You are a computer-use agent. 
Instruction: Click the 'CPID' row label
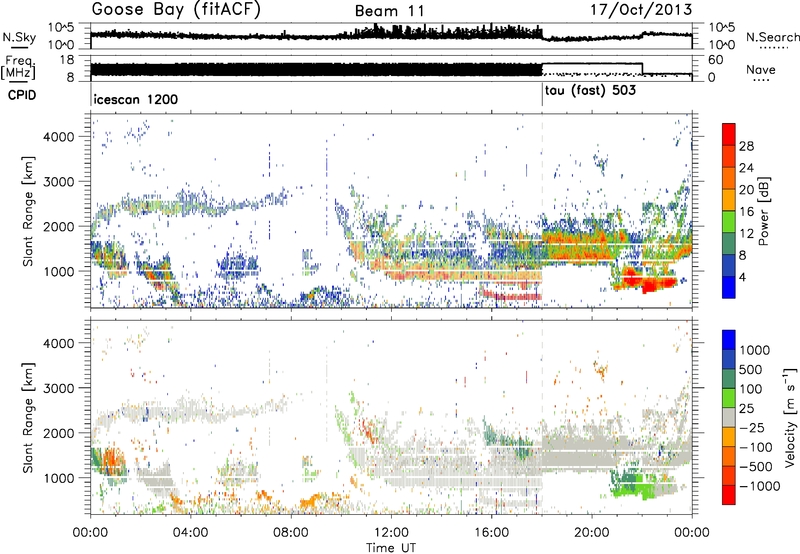tap(21, 95)
